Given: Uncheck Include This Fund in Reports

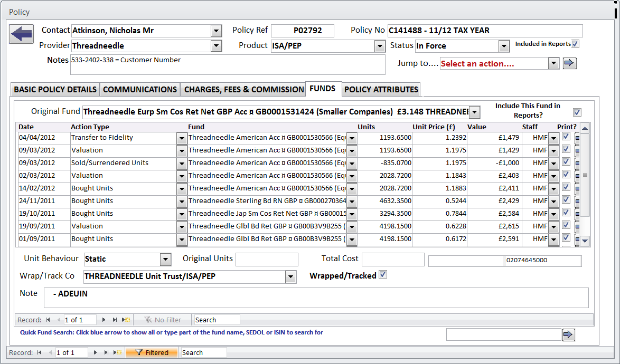Looking at the screenshot, I should (577, 112).
